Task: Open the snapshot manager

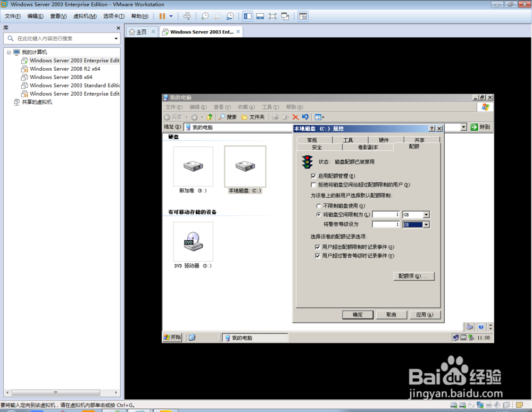Action: click(230, 16)
